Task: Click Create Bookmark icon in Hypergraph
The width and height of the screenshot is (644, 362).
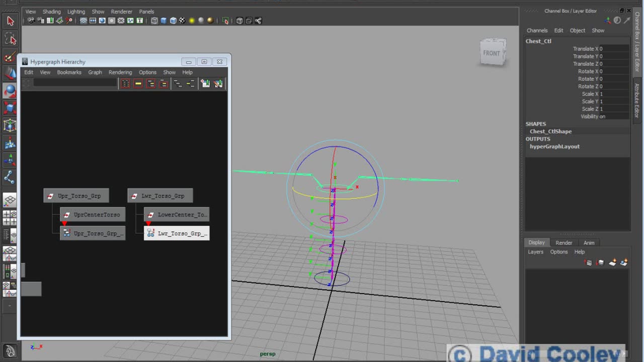Action: coord(205,83)
